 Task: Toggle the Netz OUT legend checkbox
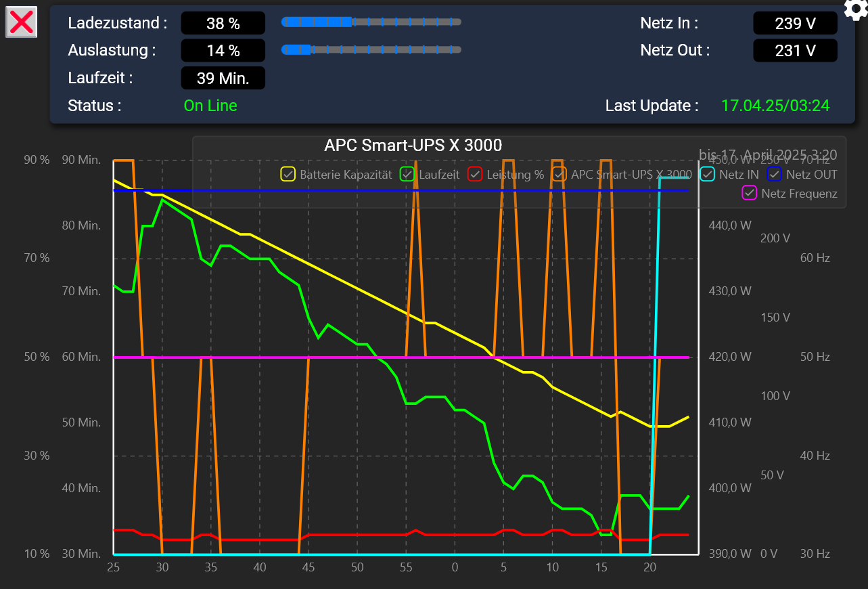(775, 174)
